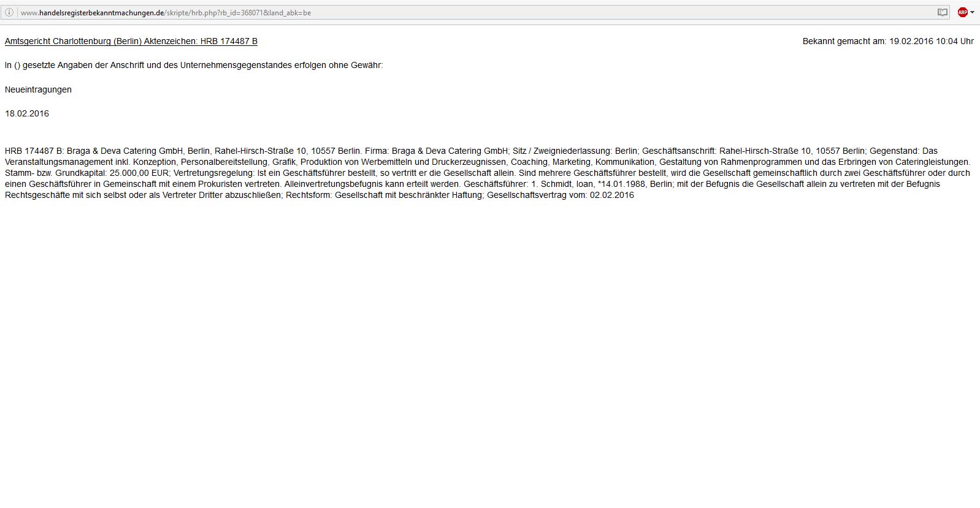Open the Amtsgericht Charlottenburg Aktenzeichen link
The width and height of the screenshot is (980, 508).
coord(131,41)
